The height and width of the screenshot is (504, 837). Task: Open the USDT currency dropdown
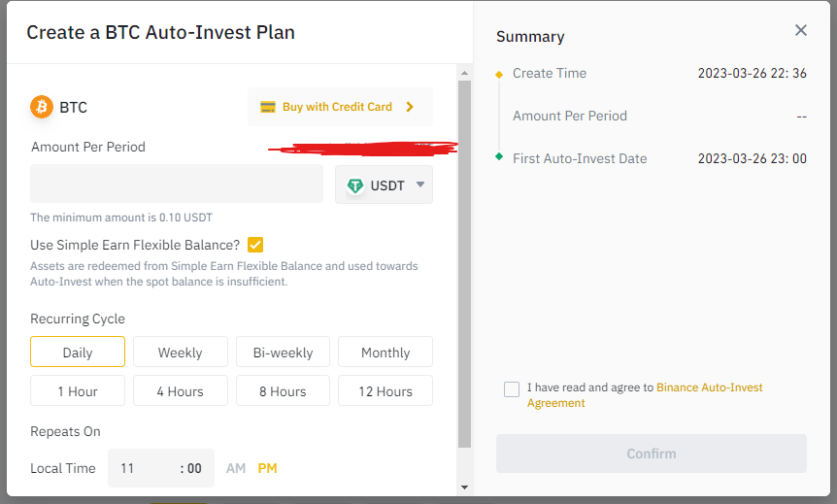pos(384,185)
